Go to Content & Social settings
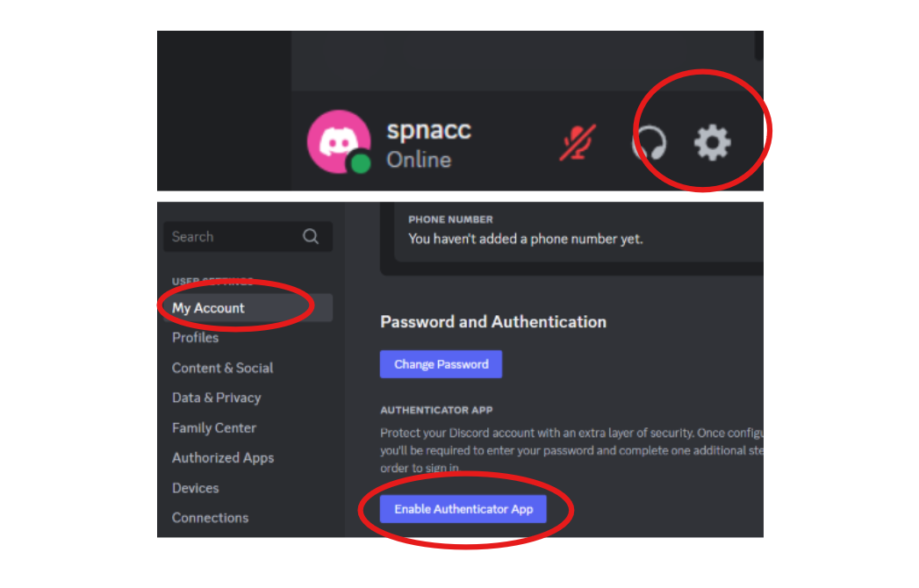Image resolution: width=919 pixels, height=588 pixels. (x=223, y=369)
